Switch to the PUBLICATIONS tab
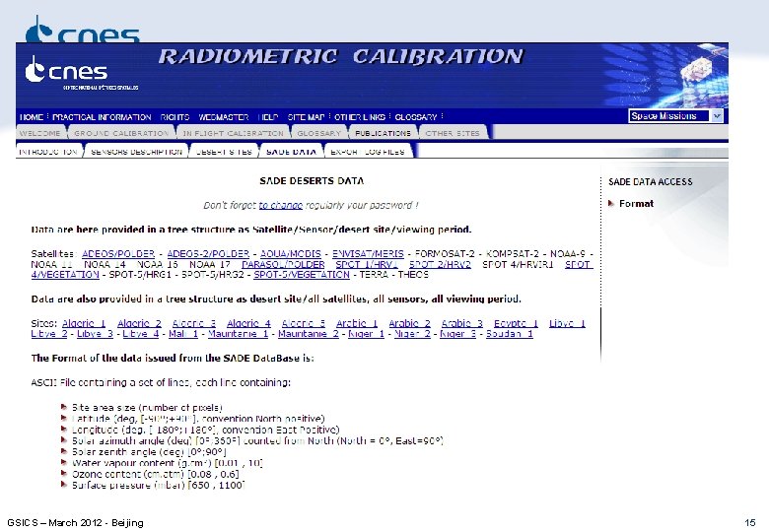This screenshot has height=532, width=769. point(384,133)
